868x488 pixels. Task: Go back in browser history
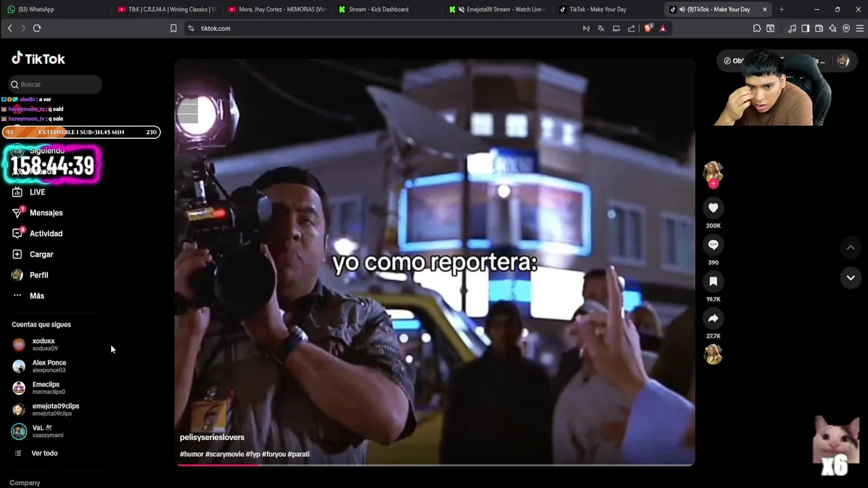tap(9, 28)
